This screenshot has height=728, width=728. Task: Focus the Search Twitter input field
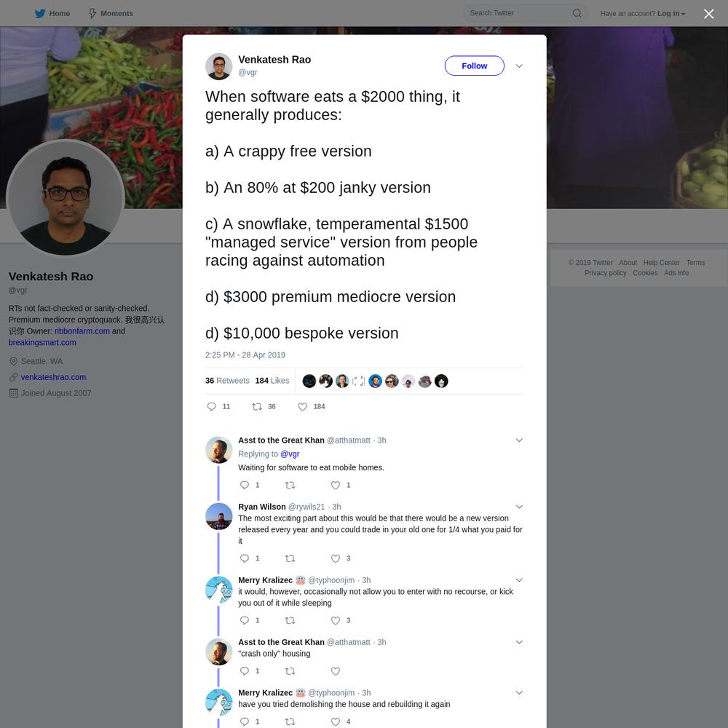518,13
